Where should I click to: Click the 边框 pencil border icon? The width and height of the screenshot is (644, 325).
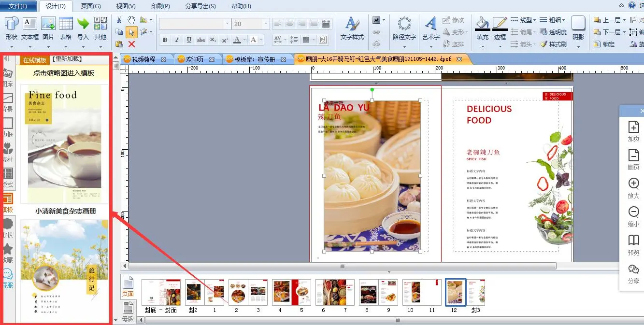pos(500,23)
